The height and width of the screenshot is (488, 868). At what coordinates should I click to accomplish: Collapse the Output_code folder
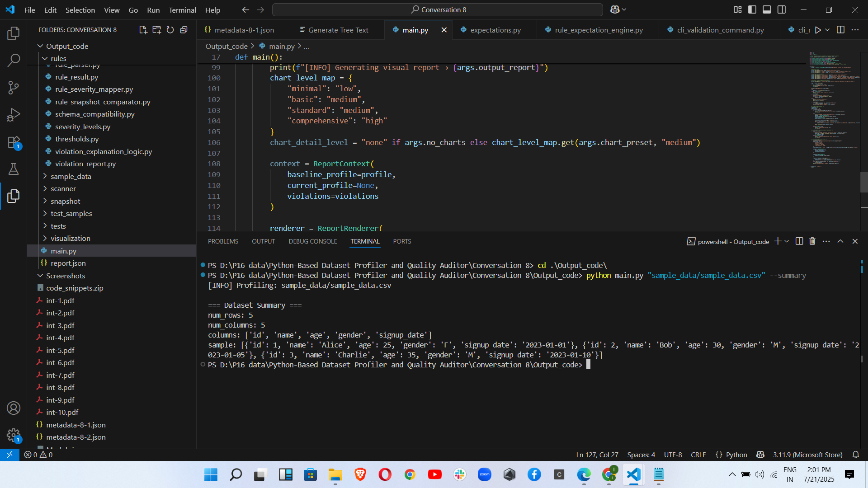tap(40, 46)
